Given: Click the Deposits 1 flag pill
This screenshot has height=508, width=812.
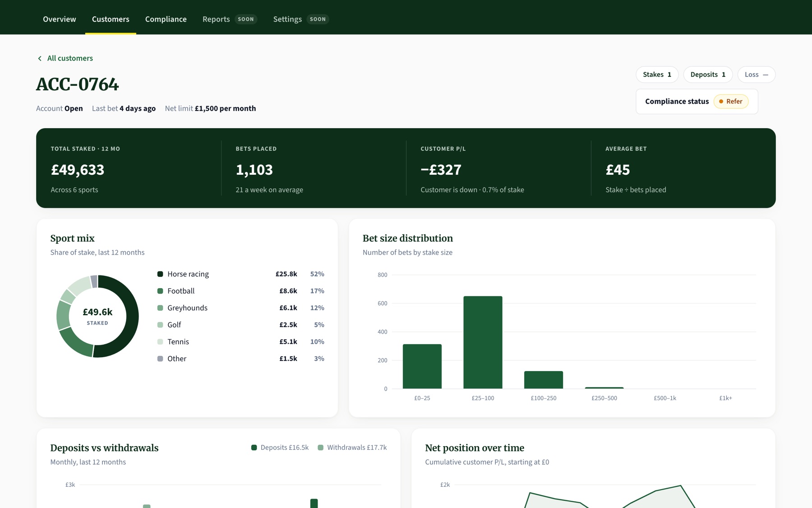Looking at the screenshot, I should 708,75.
